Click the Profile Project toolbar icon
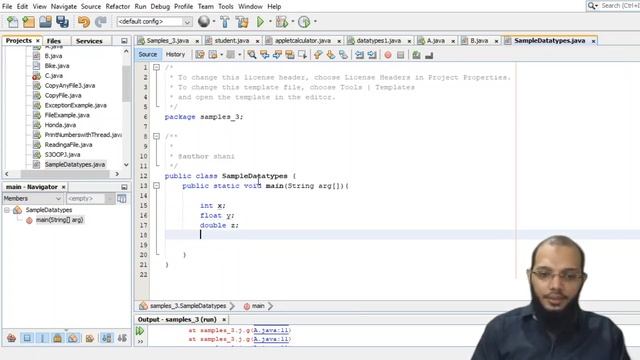 [304, 22]
